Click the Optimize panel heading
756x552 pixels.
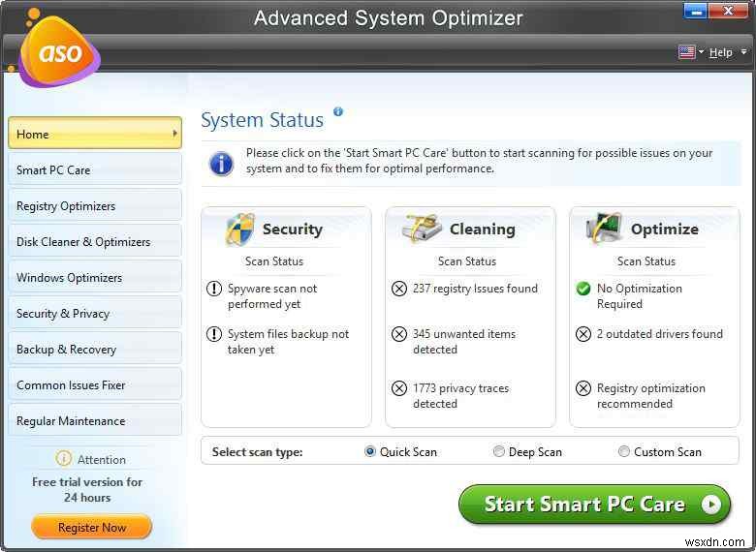pos(664,230)
